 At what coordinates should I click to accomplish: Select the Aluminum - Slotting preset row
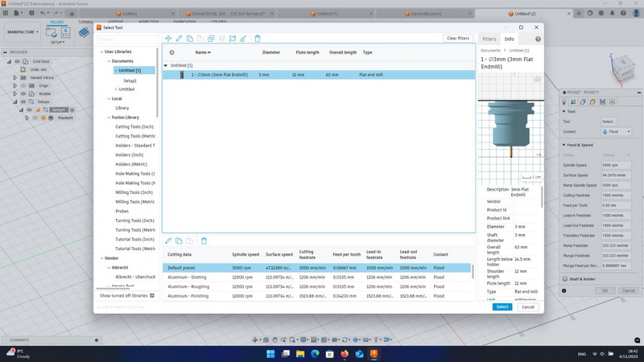[x=316, y=277]
